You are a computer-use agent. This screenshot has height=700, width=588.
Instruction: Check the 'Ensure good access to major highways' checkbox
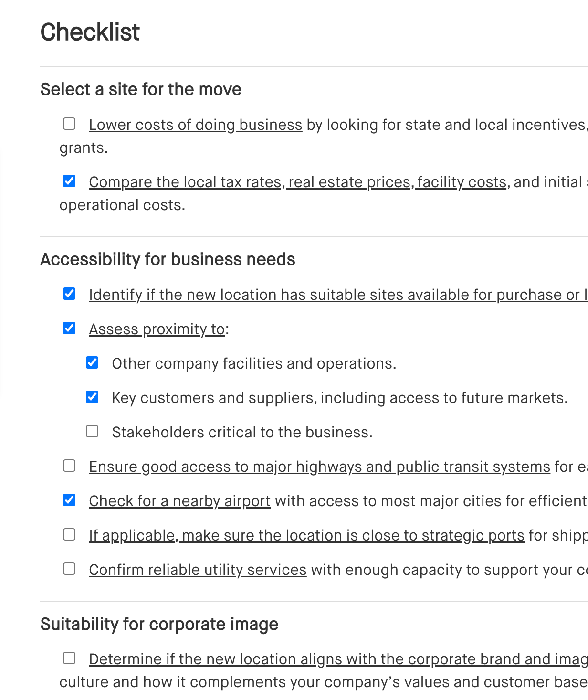[69, 466]
